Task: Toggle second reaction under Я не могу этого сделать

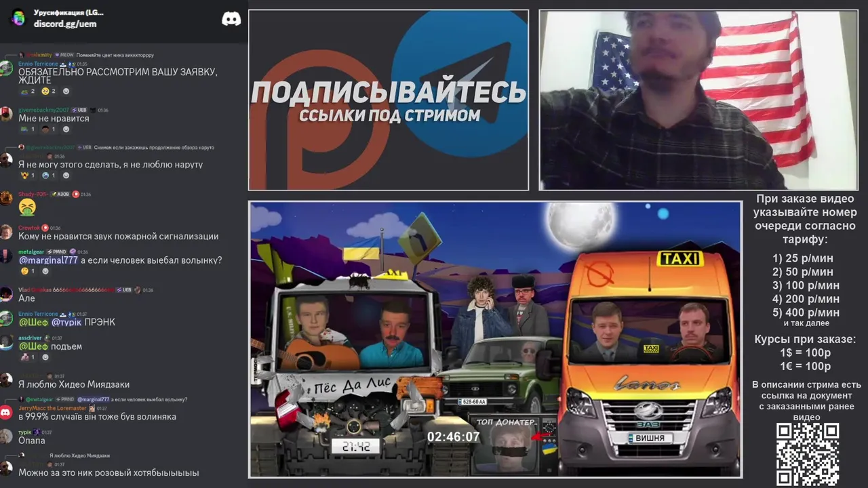Action: tap(48, 176)
